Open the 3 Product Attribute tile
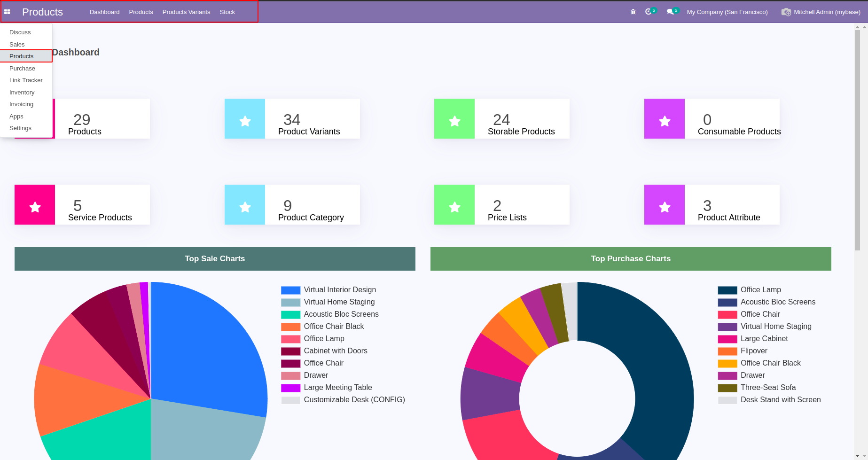The height and width of the screenshot is (460, 868). point(712,204)
